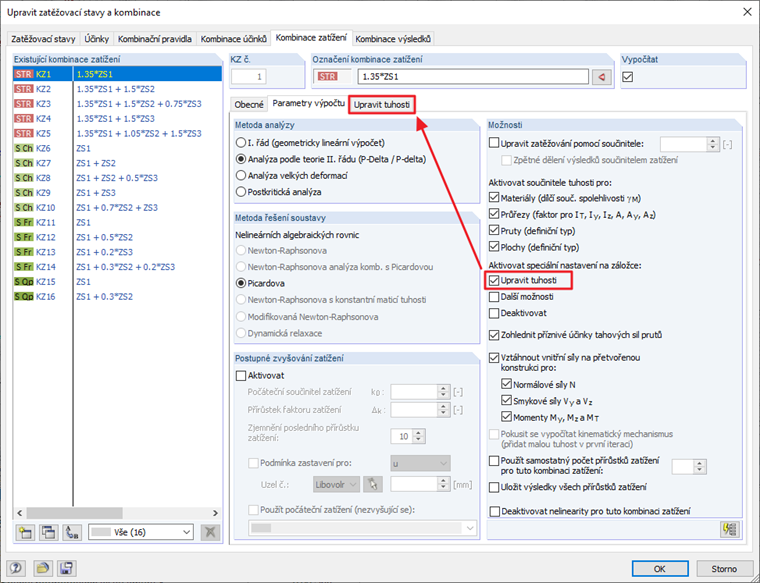The width and height of the screenshot is (760, 583).
Task: Click the renumber combinations A-B icon
Action: [x=72, y=532]
